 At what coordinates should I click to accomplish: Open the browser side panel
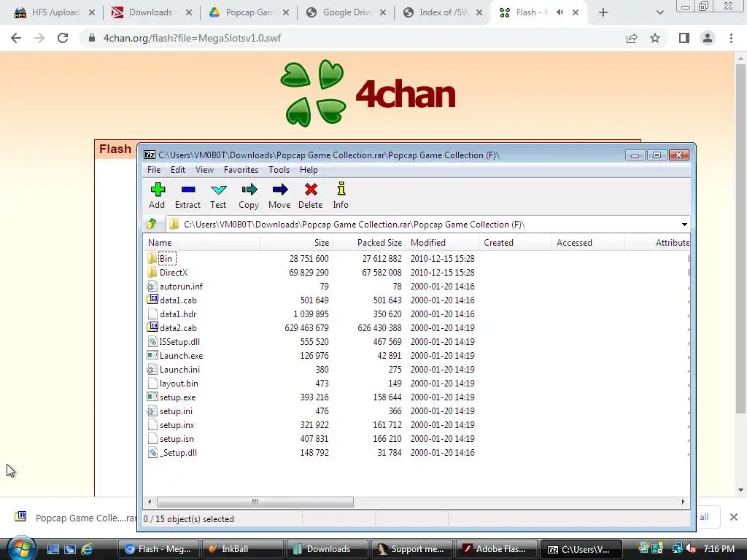(x=684, y=38)
